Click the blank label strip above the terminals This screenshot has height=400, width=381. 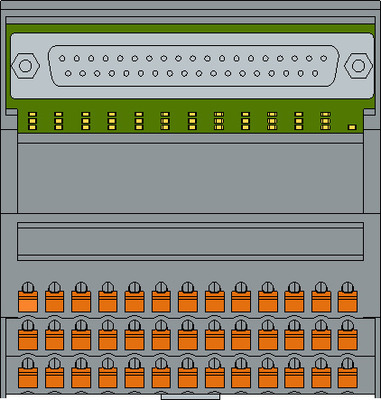click(190, 242)
